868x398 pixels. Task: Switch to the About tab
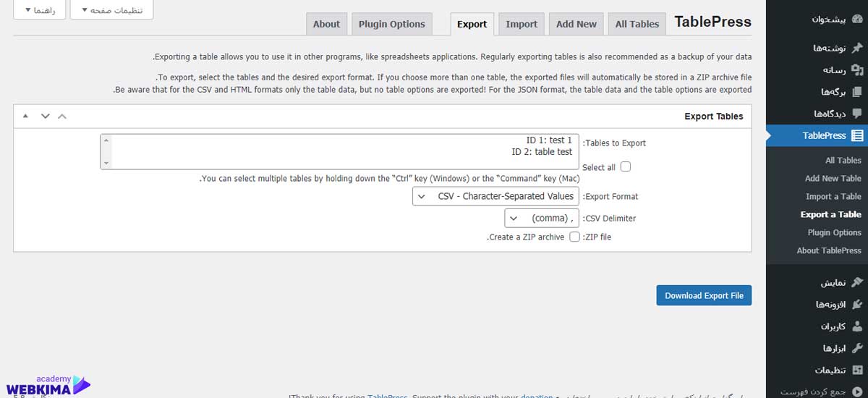click(326, 24)
